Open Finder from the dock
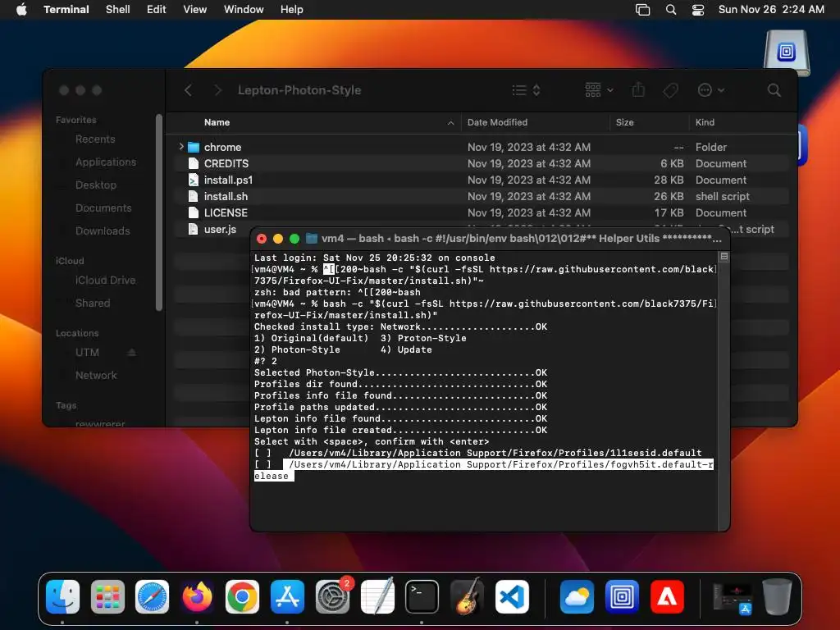The image size is (840, 630). click(62, 597)
